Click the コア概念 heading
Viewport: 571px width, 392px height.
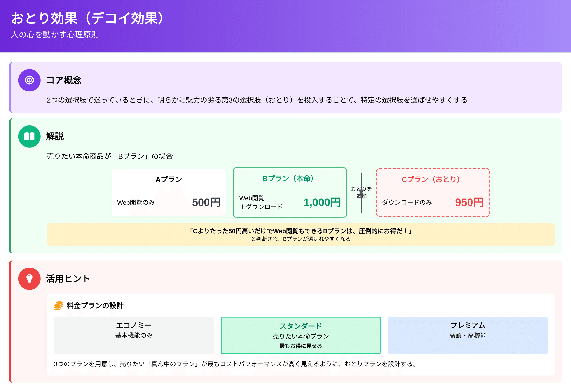click(64, 80)
